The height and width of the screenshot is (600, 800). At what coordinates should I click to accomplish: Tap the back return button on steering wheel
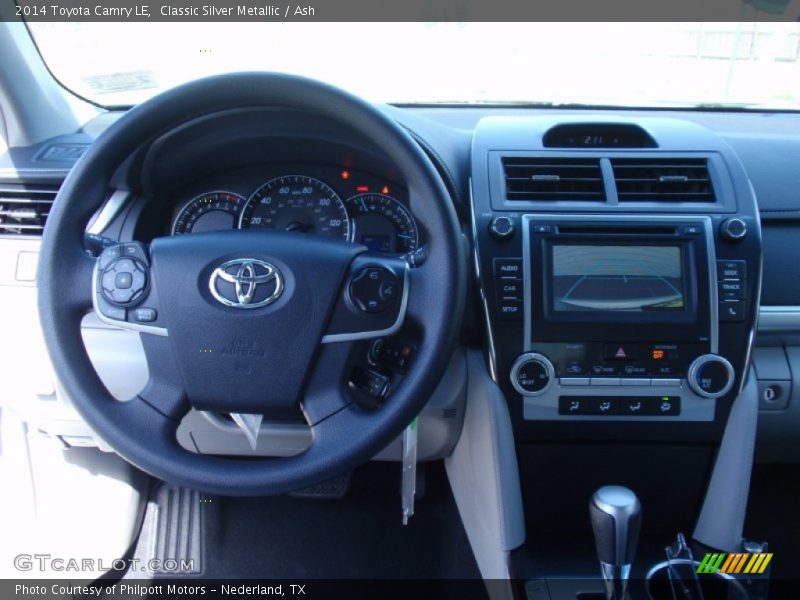coord(133,250)
